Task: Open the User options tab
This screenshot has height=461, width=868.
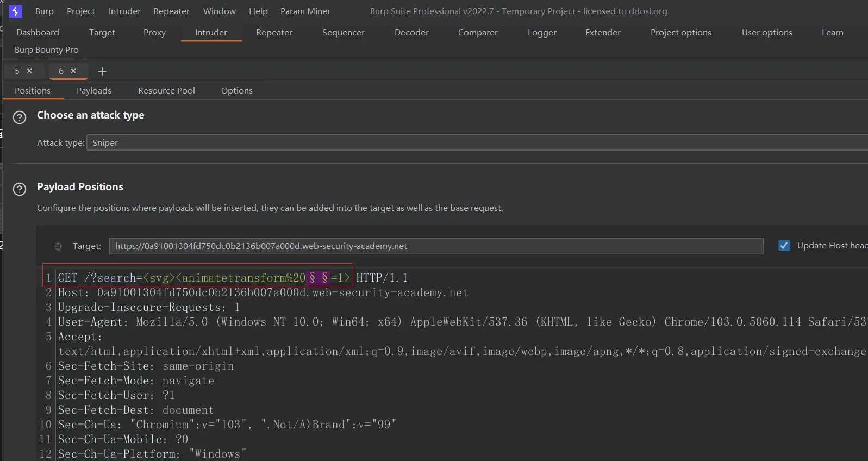Action: [767, 32]
